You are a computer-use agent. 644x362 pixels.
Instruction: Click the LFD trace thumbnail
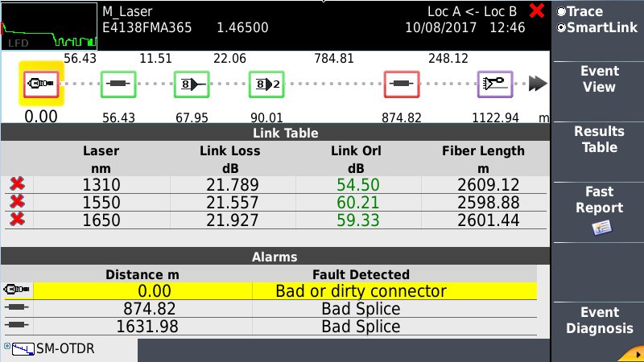[x=49, y=27]
